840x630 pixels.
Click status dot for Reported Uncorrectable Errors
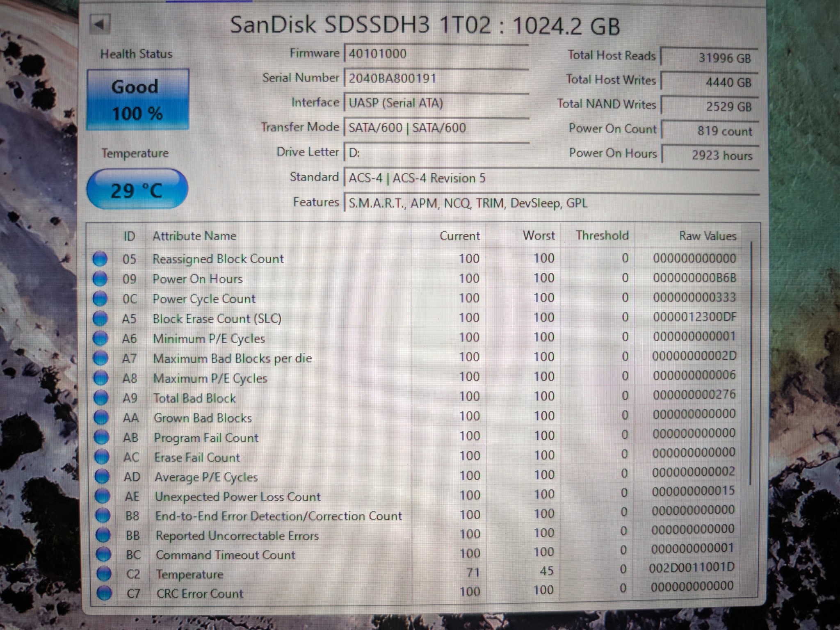coord(103,535)
